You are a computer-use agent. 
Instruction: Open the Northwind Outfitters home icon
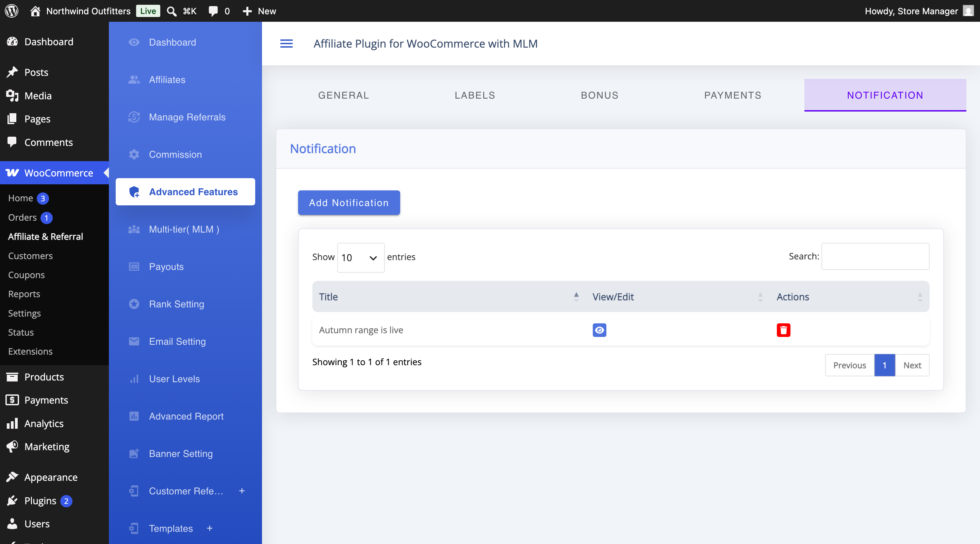(35, 11)
